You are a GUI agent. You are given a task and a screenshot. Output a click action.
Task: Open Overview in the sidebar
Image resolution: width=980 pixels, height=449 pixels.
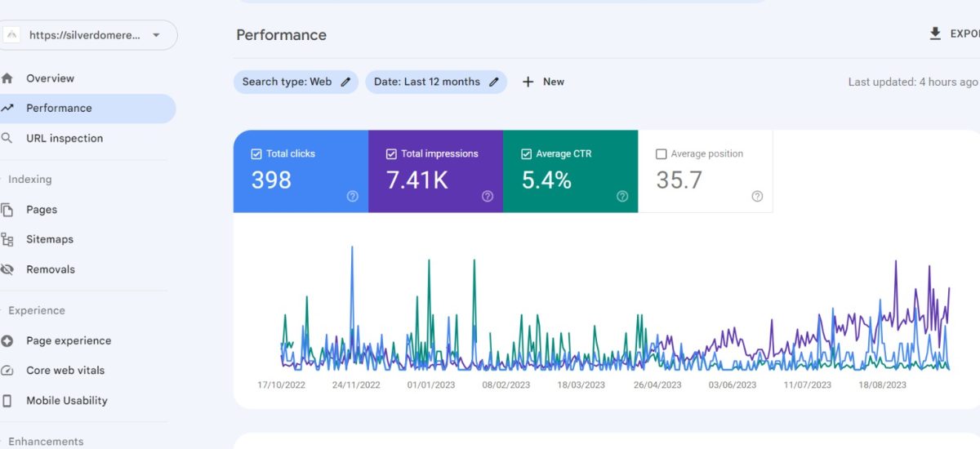tap(50, 78)
